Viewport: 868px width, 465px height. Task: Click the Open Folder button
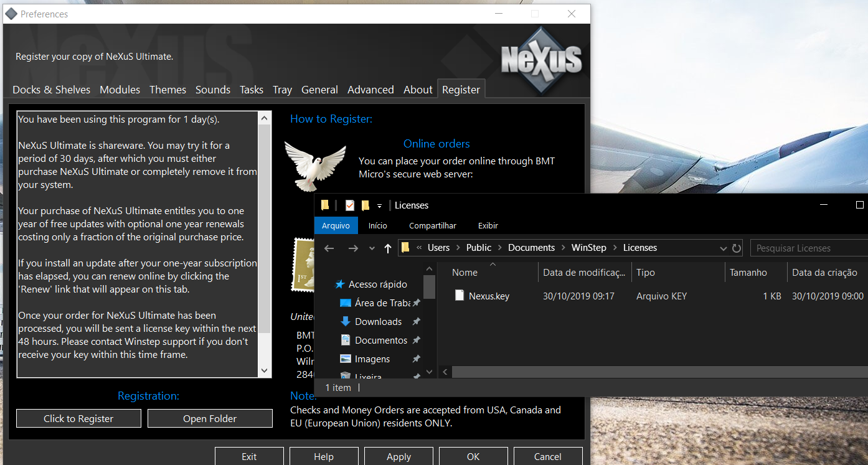(x=210, y=419)
